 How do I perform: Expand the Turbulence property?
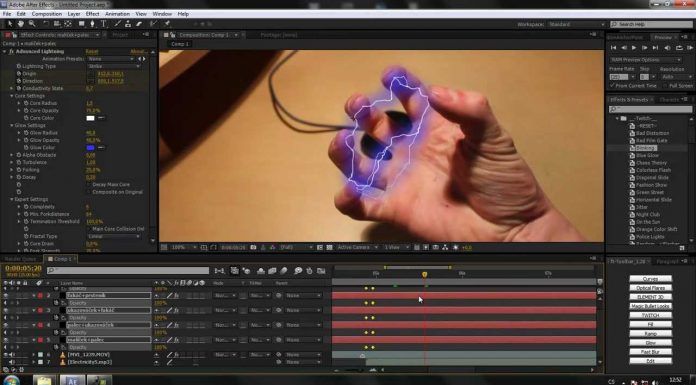pos(12,163)
